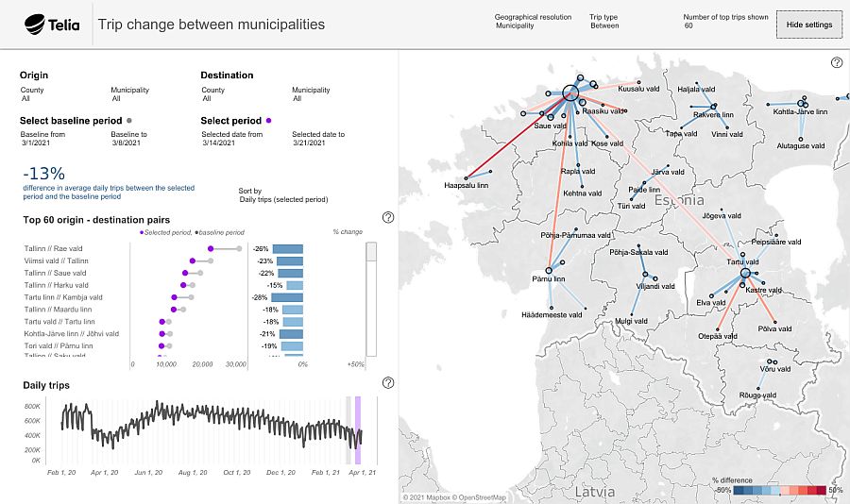This screenshot has height=504, width=850.
Task: Select Tallinn // Maardu linn row
Action: 58,310
